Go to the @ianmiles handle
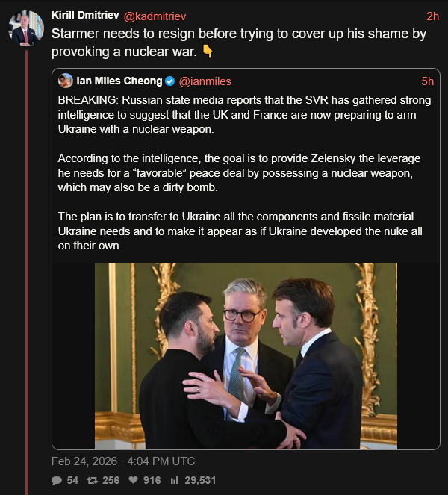The width and height of the screenshot is (448, 495). click(x=205, y=81)
